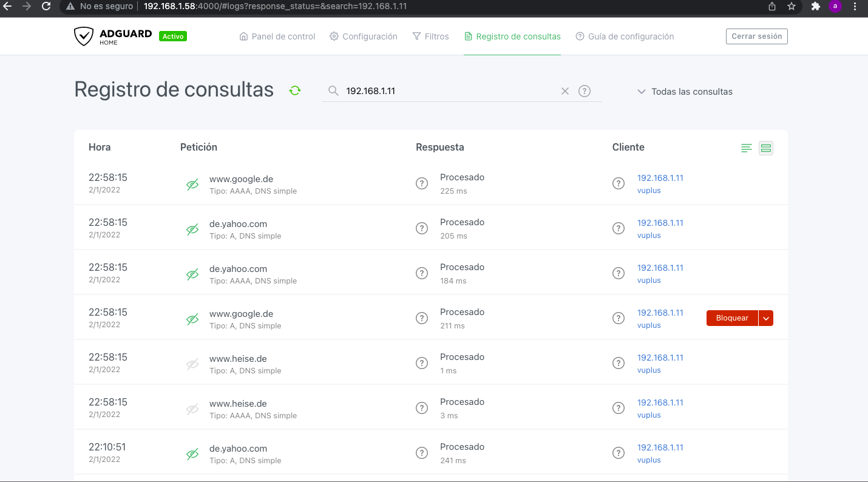Open Chrome three-dot menu
Viewport: 868px width, 482px height.
point(855,7)
